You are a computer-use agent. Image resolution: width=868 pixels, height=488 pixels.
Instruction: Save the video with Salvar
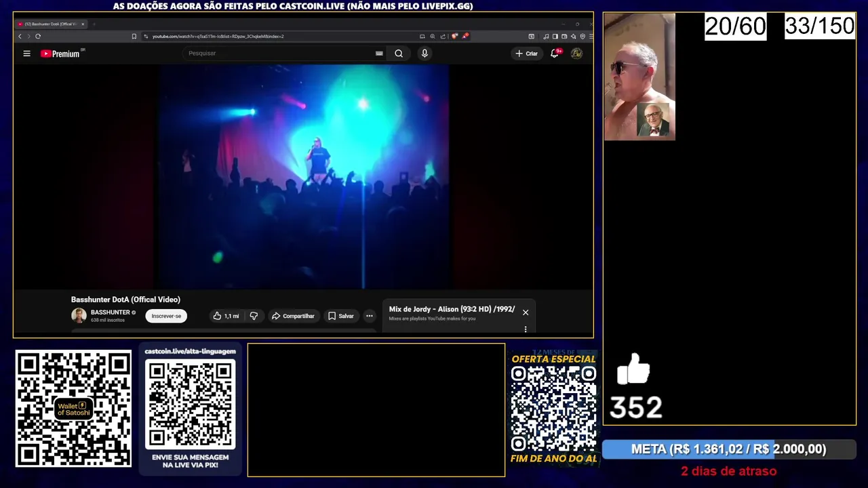click(x=341, y=316)
